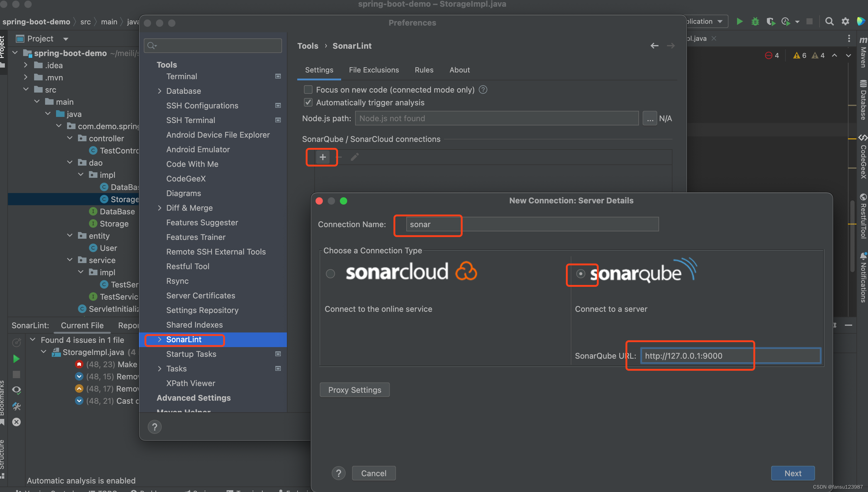Open Proxy Settings
The image size is (868, 492).
[x=355, y=390]
